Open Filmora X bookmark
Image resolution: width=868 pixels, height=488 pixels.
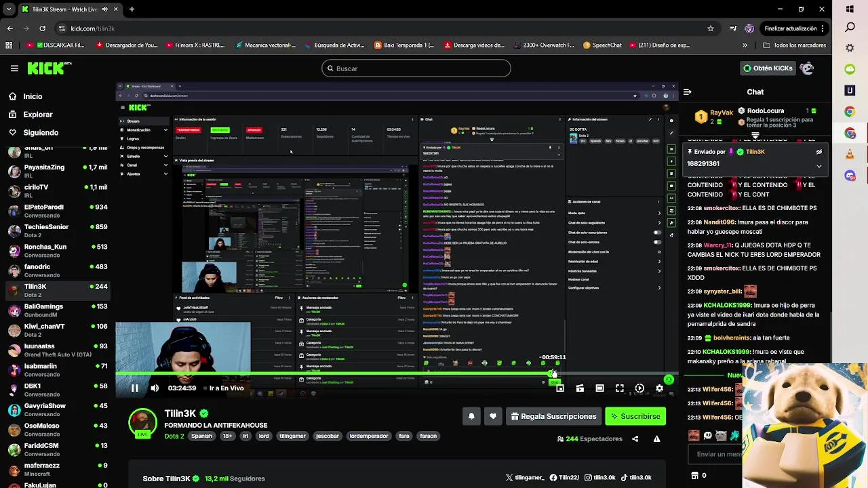point(195,45)
